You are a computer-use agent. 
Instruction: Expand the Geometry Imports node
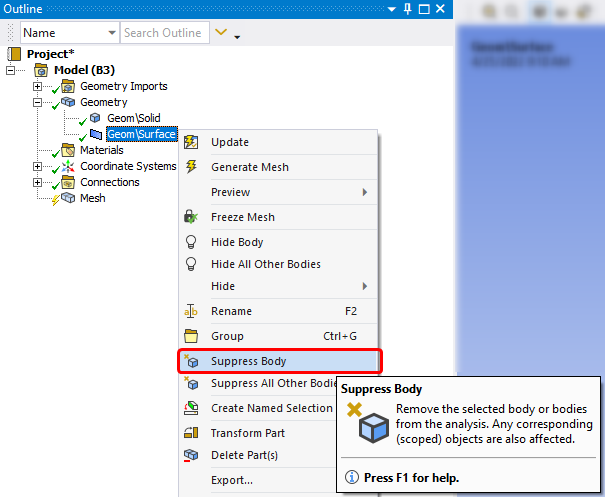coord(37,86)
